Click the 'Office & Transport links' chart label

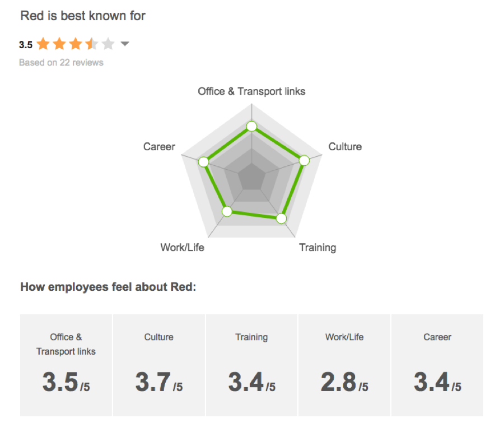pos(251,91)
